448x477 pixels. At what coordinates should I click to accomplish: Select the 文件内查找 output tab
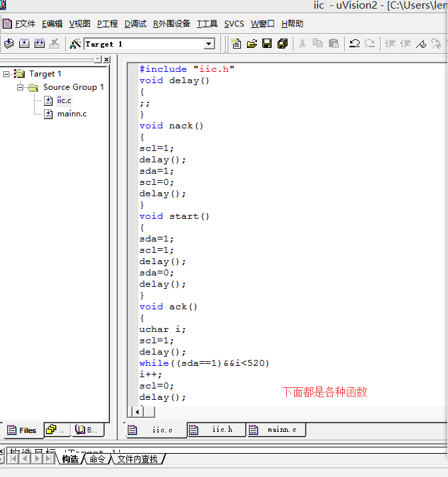[137, 459]
